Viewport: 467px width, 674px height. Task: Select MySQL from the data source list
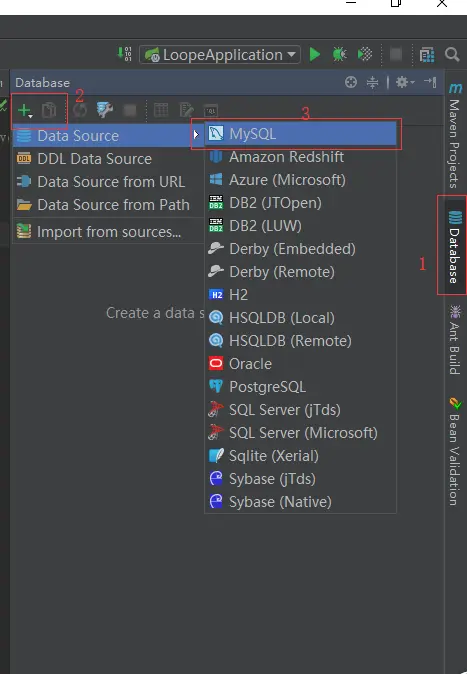click(x=301, y=134)
